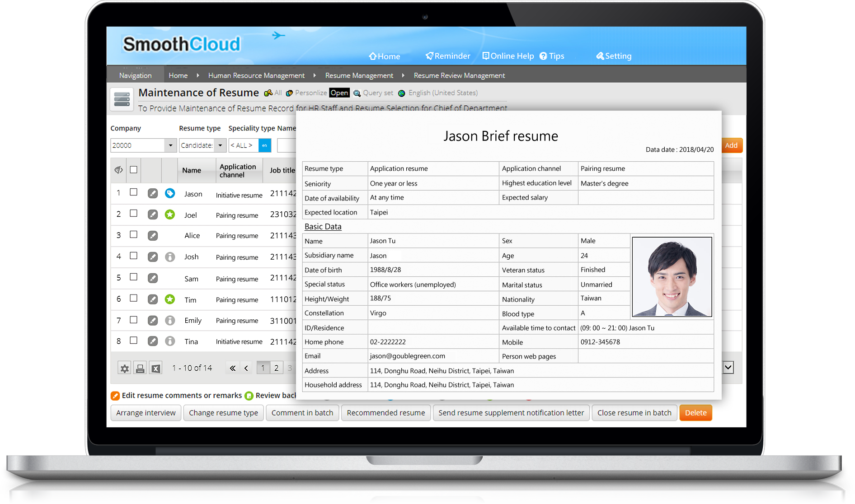
Task: Click the Query set icon
Action: (357, 93)
